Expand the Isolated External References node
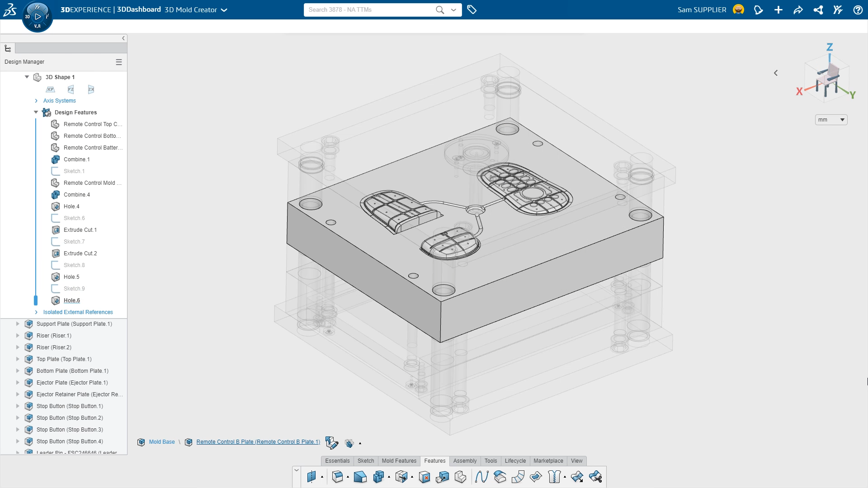 pyautogui.click(x=36, y=312)
